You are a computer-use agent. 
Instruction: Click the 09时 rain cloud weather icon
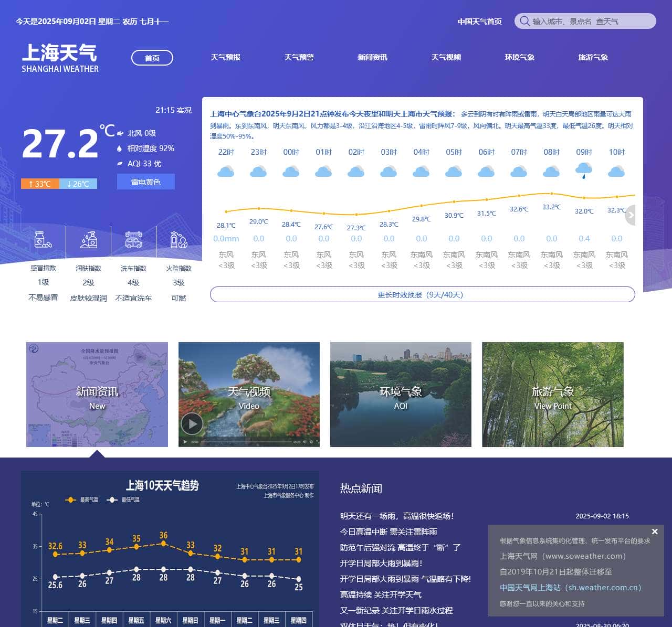pos(584,171)
